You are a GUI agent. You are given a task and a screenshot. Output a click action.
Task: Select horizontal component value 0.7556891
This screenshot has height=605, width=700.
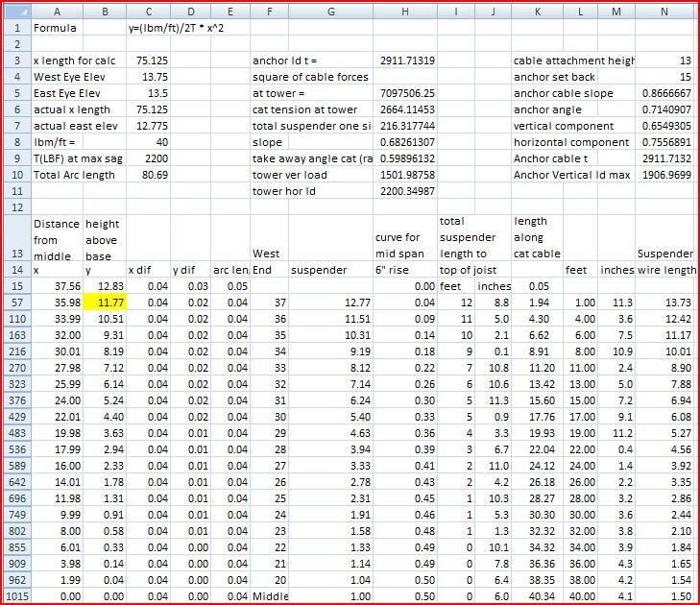[x=664, y=142]
